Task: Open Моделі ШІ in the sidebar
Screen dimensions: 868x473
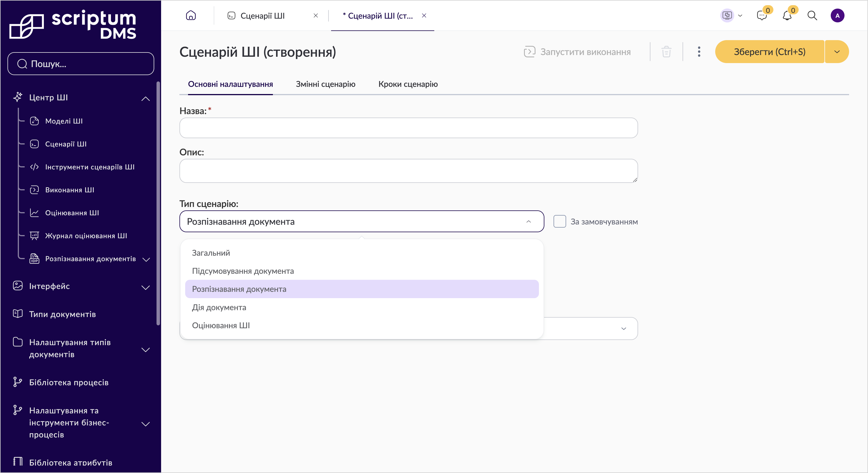Action: (x=64, y=121)
